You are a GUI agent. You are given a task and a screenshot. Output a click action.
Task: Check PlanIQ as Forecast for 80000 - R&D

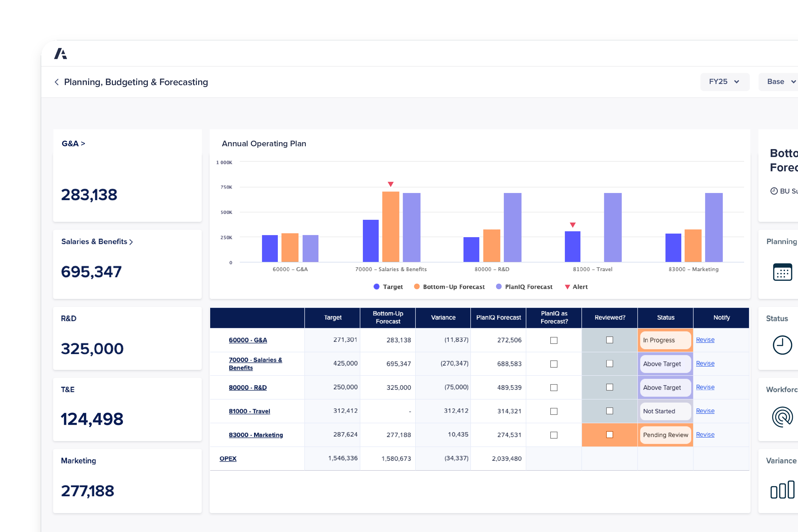pos(554,388)
